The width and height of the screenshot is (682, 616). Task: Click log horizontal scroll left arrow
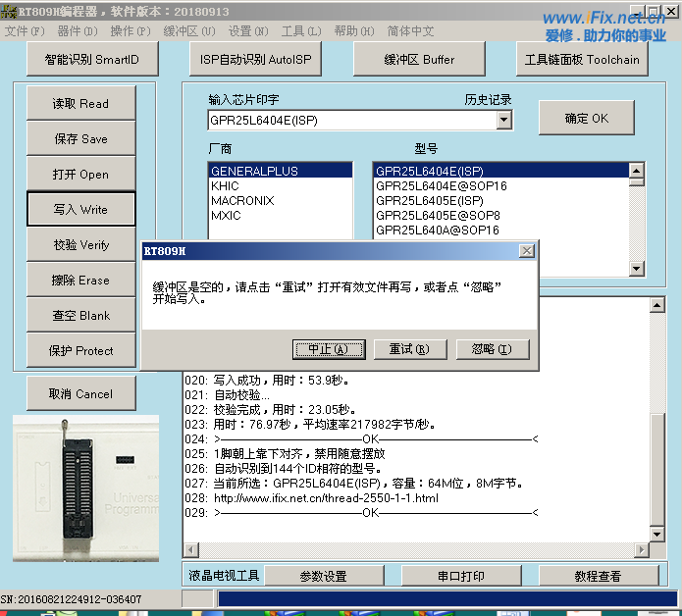[190, 550]
